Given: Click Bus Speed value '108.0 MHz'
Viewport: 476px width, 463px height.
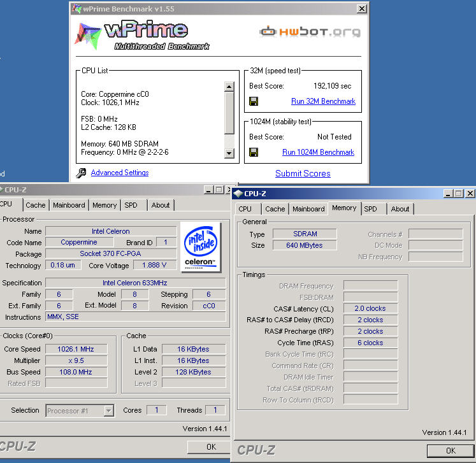Looking at the screenshot, I should pyautogui.click(x=76, y=372).
